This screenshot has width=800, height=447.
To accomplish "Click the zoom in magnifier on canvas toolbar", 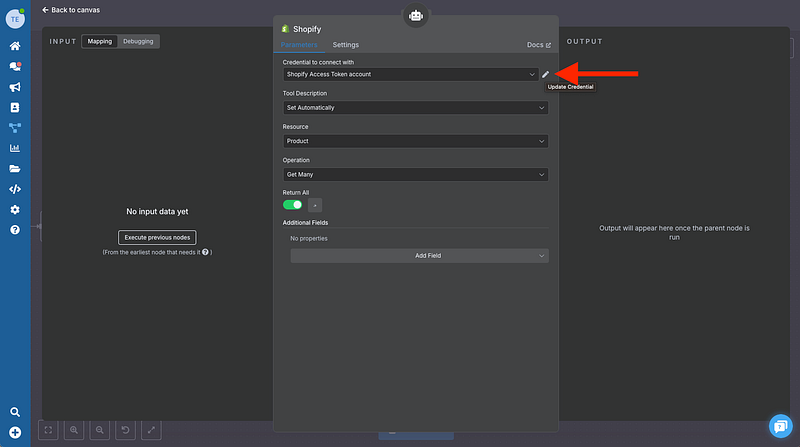I will tap(74, 430).
